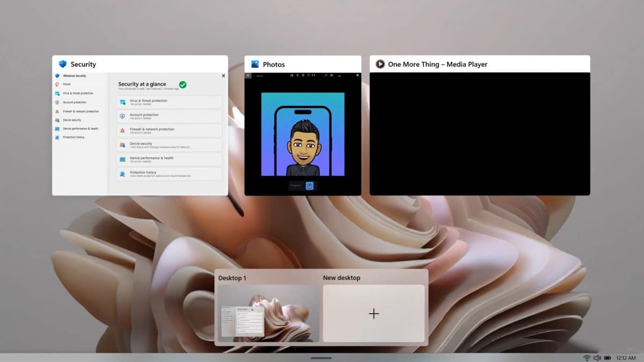644x362 pixels.
Task: Click the Wi-Fi icon in system tray
Action: [x=587, y=358]
